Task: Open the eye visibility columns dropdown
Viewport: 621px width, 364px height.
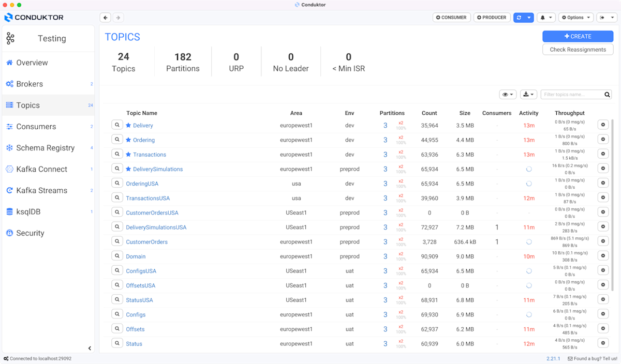Action: click(x=508, y=95)
